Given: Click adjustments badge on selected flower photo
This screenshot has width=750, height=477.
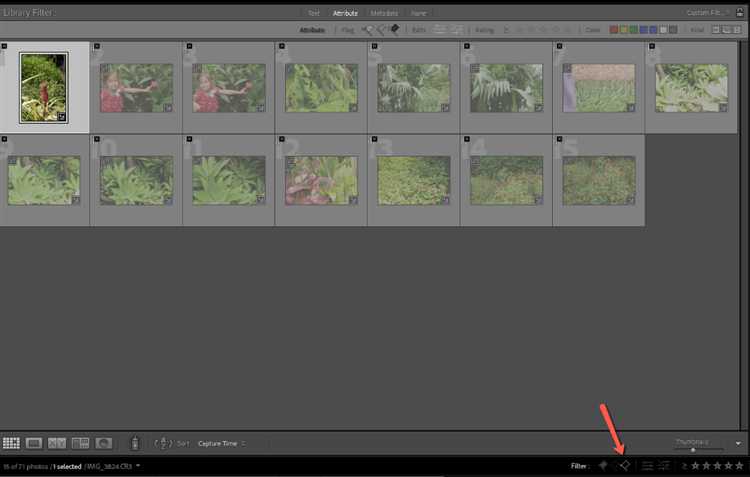Looking at the screenshot, I should point(62,116).
